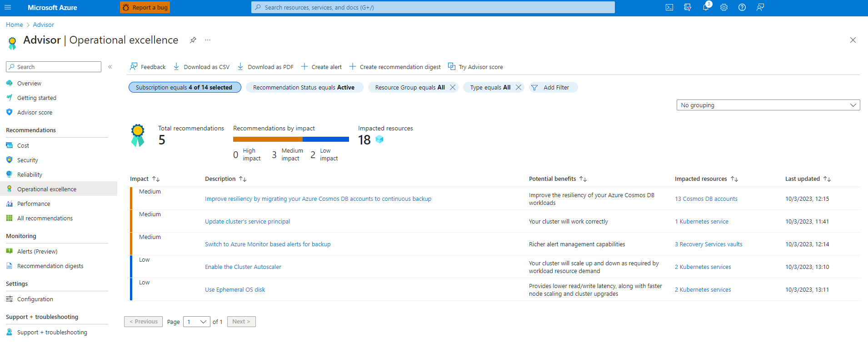Open the Directories and subscriptions filter icon

click(x=688, y=7)
